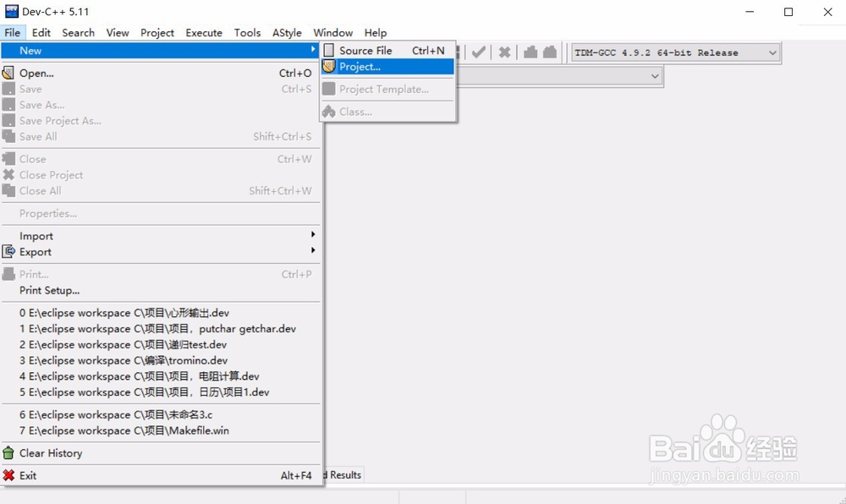This screenshot has height=504, width=846.
Task: Click the Profile Analysis toolbar icon
Action: [530, 52]
